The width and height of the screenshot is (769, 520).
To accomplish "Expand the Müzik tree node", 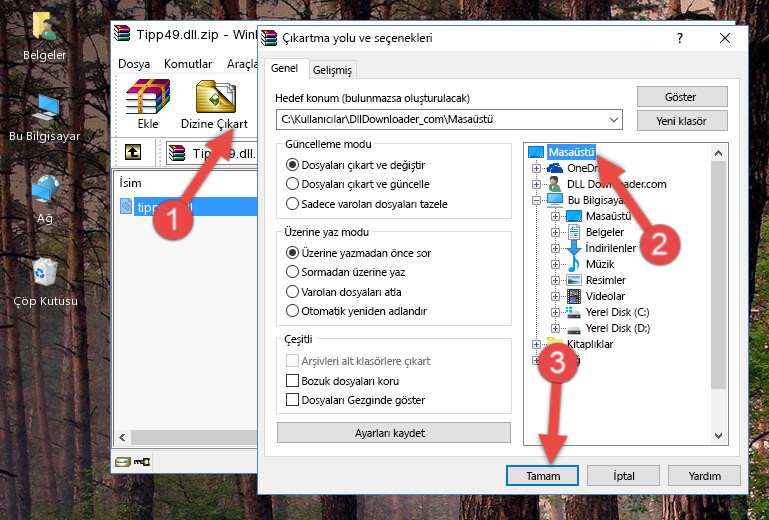I will [x=555, y=264].
